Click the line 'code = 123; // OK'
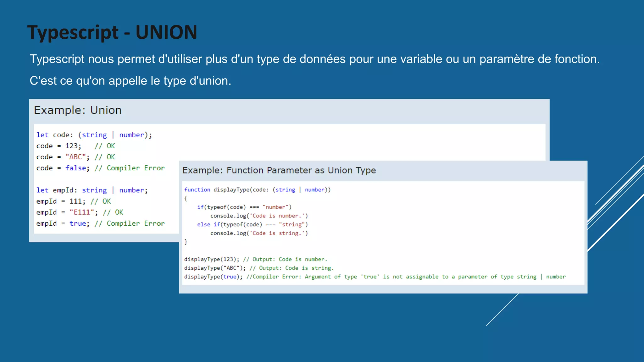This screenshot has height=362, width=644. point(75,146)
